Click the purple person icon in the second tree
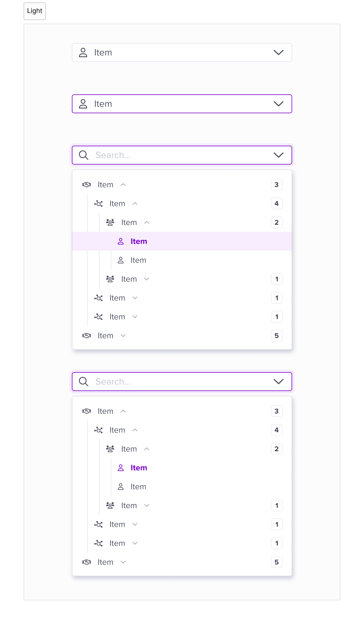 [x=121, y=468]
